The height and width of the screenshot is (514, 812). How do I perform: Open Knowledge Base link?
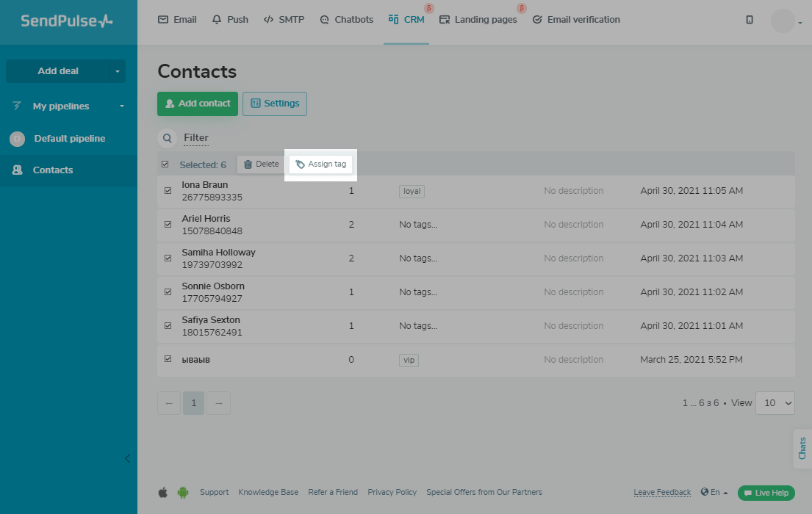click(268, 492)
